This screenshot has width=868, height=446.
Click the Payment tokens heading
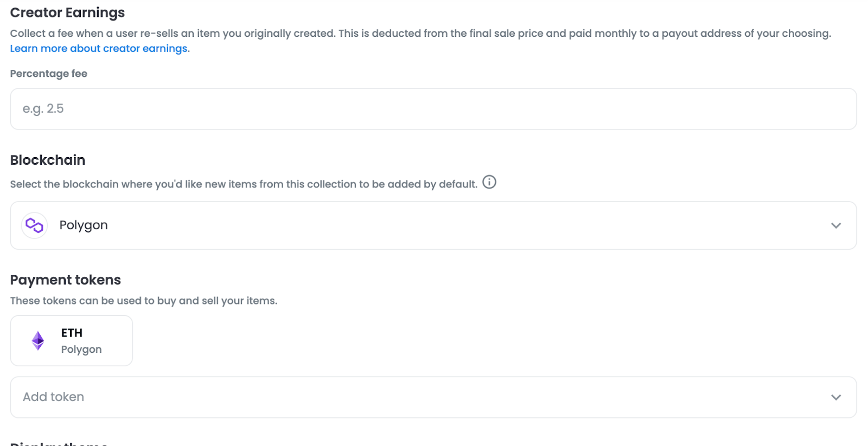pyautogui.click(x=66, y=280)
